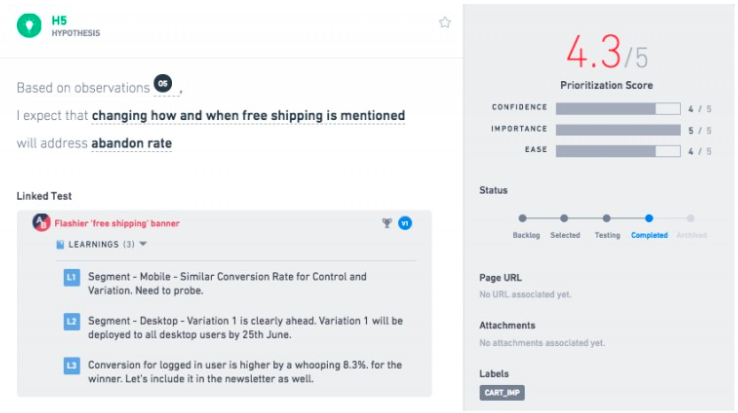Edit 'changing how and when free shipping is mentioned'

point(248,116)
